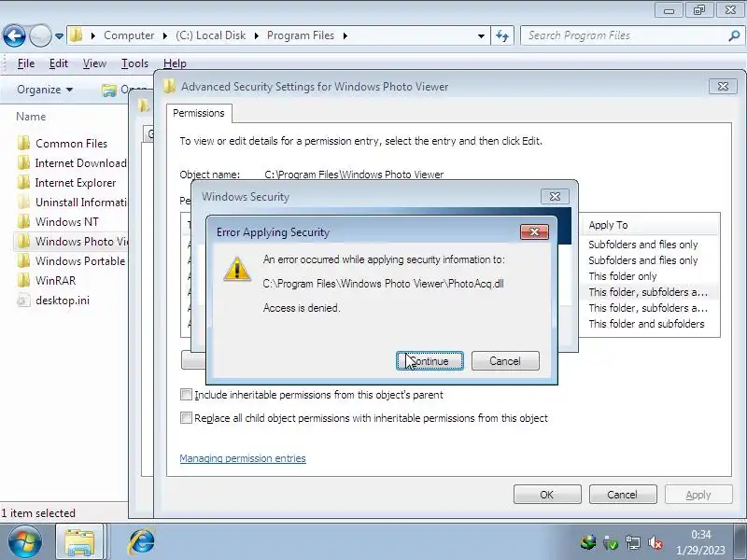Open the Windows Start menu
Viewport: 747px width, 560px height.
(25, 541)
